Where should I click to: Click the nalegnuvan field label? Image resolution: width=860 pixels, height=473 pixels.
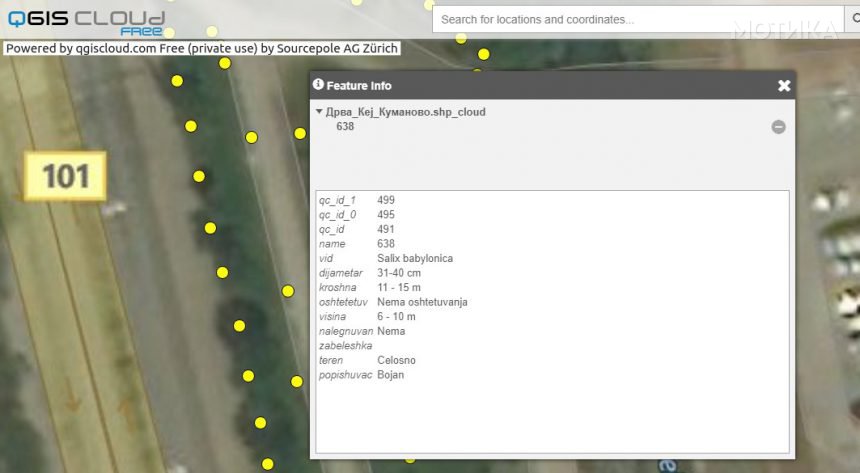pyautogui.click(x=346, y=331)
